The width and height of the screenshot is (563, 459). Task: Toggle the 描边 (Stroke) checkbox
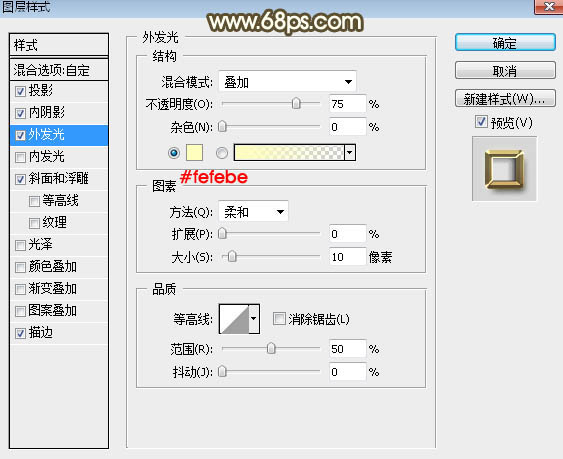pos(20,333)
